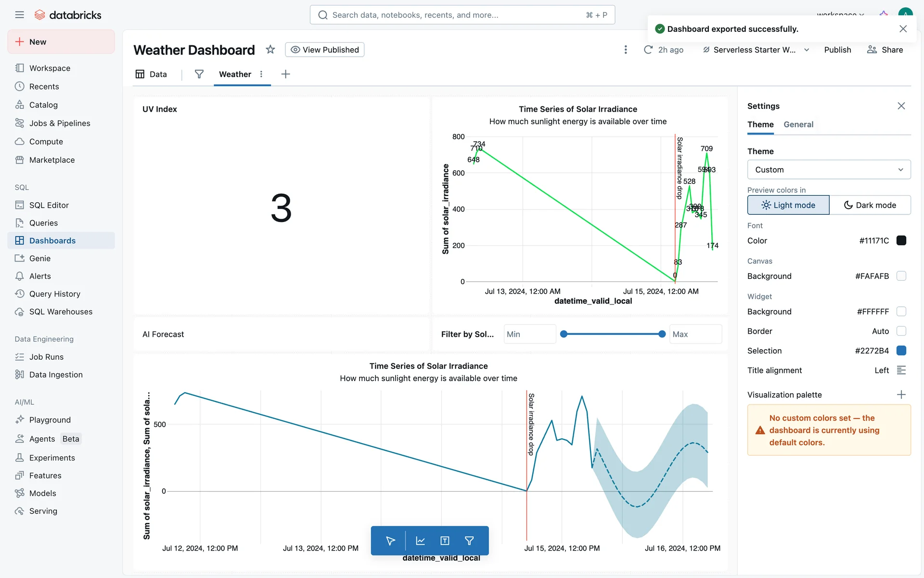Toggle the title alignment Left control
The width and height of the screenshot is (924, 578).
(x=901, y=370)
